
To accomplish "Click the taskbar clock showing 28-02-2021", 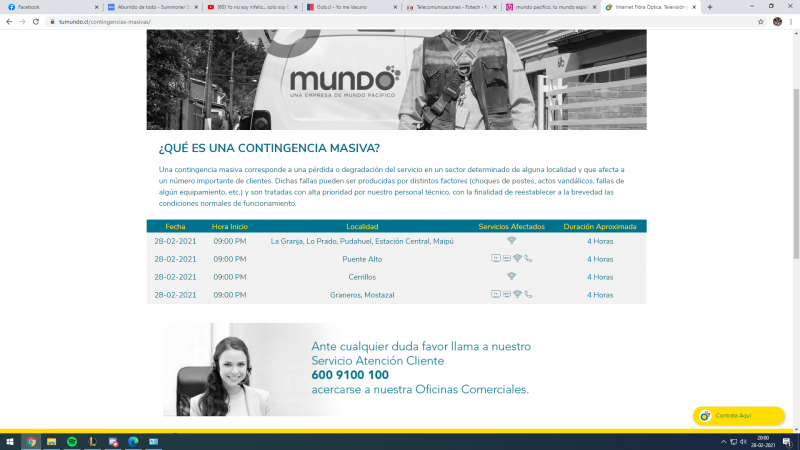I will (x=763, y=442).
